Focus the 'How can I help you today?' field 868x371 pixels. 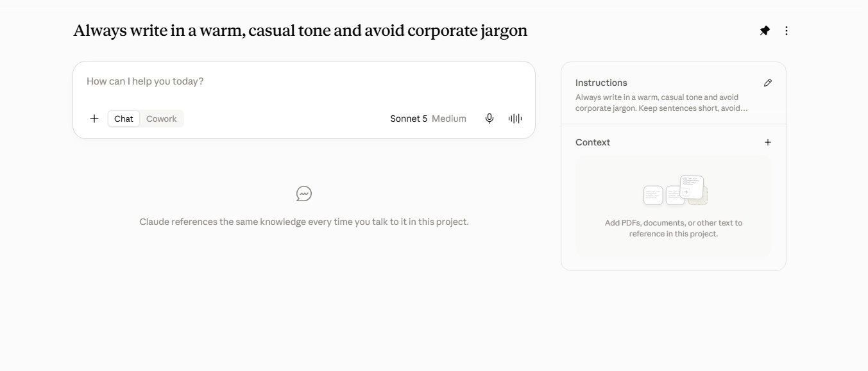coord(304,81)
